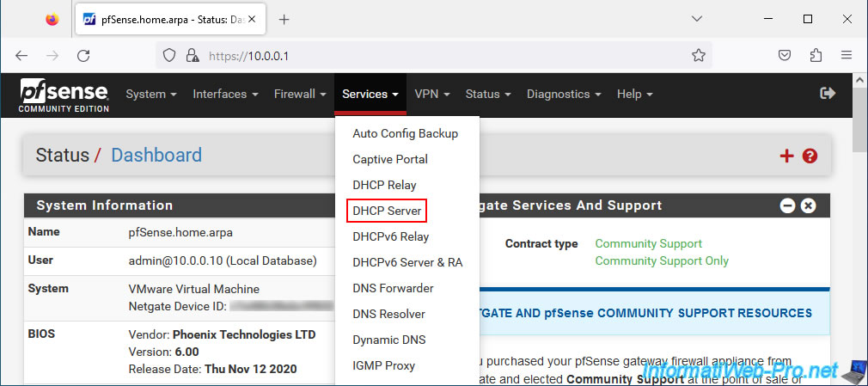Click the forward navigation arrow

[52, 55]
